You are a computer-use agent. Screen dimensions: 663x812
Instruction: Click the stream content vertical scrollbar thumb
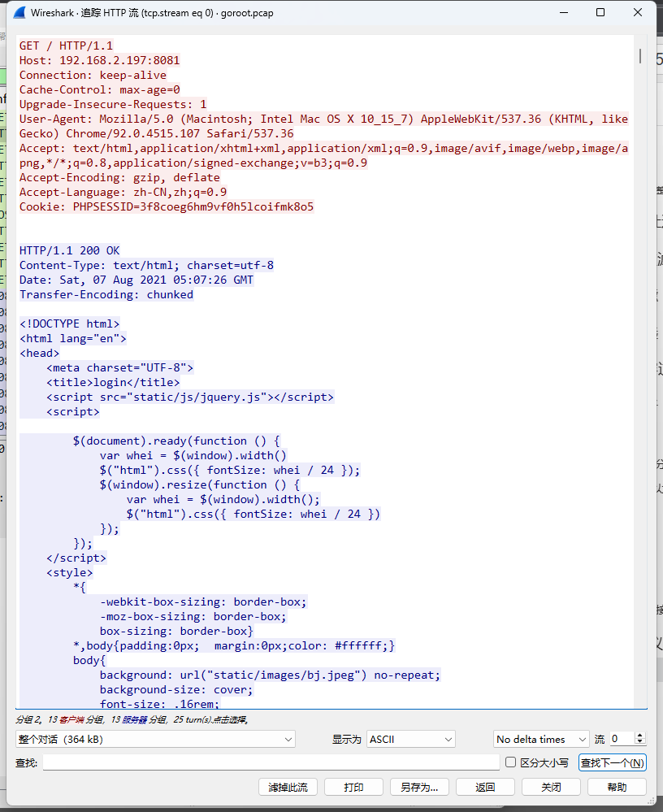(640, 56)
